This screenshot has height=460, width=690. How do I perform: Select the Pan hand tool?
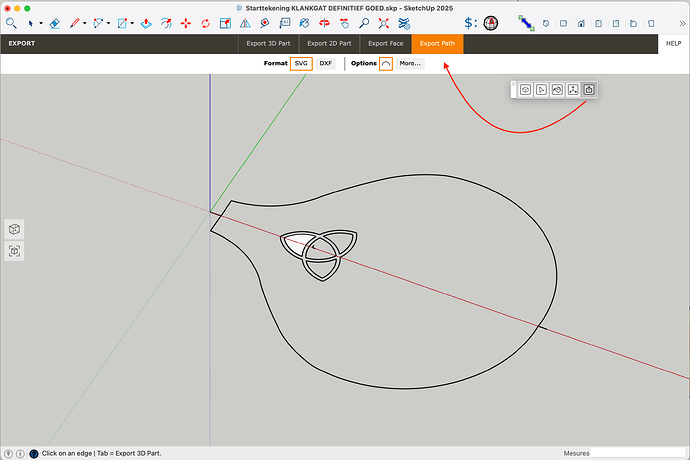(x=344, y=23)
